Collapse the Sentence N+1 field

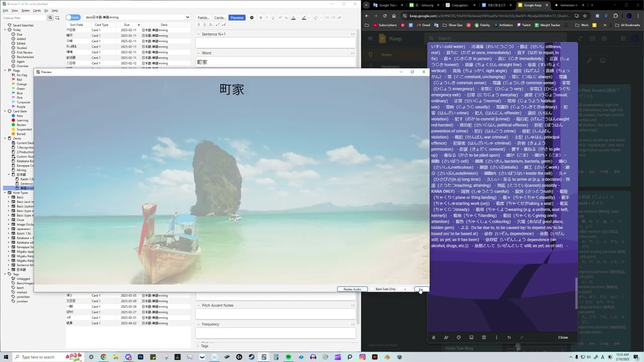[199, 34]
